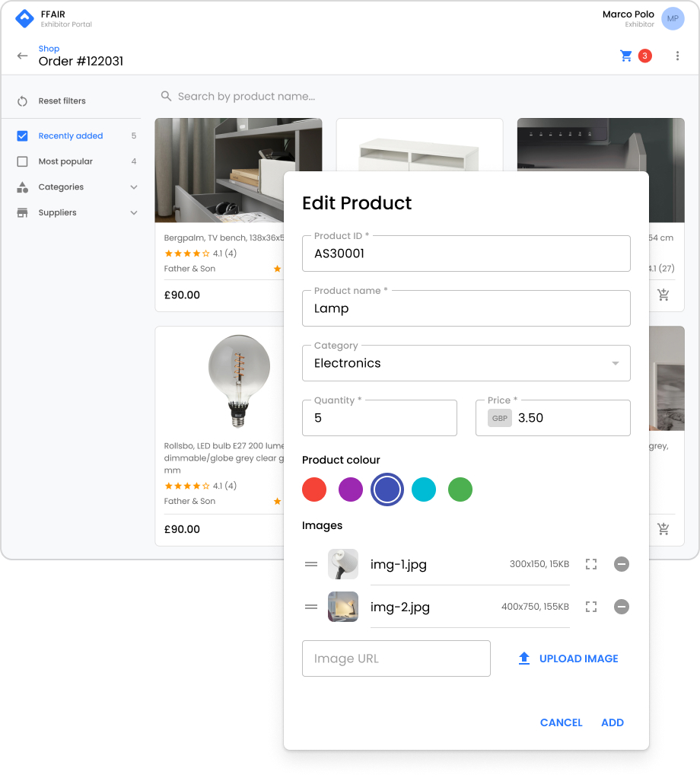The width and height of the screenshot is (700, 778).
Task: Open the LED bulb product image
Action: coord(240,381)
